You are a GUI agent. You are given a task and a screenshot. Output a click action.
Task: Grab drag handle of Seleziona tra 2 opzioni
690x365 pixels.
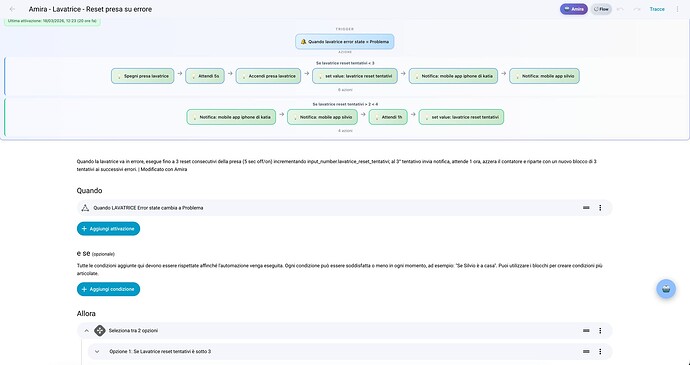(586, 331)
